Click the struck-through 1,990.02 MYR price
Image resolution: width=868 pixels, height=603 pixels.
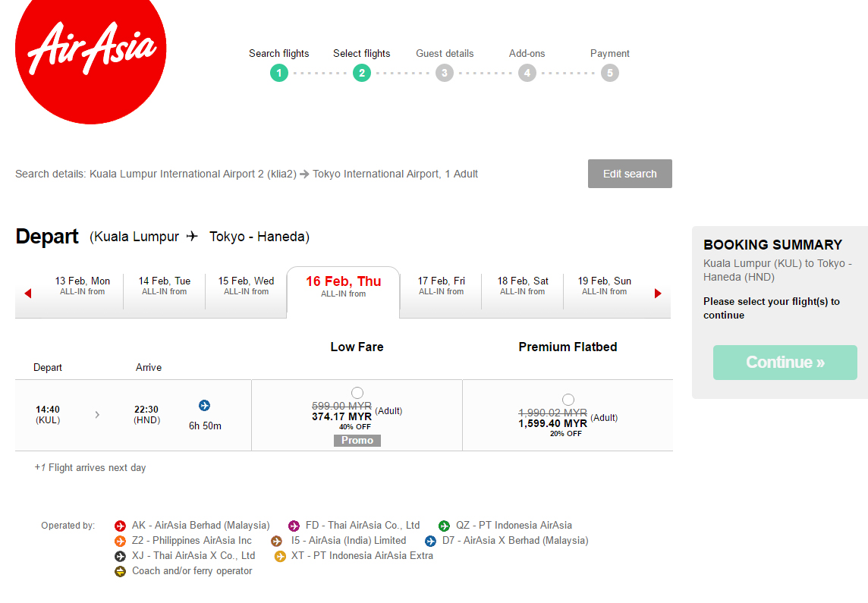552,413
